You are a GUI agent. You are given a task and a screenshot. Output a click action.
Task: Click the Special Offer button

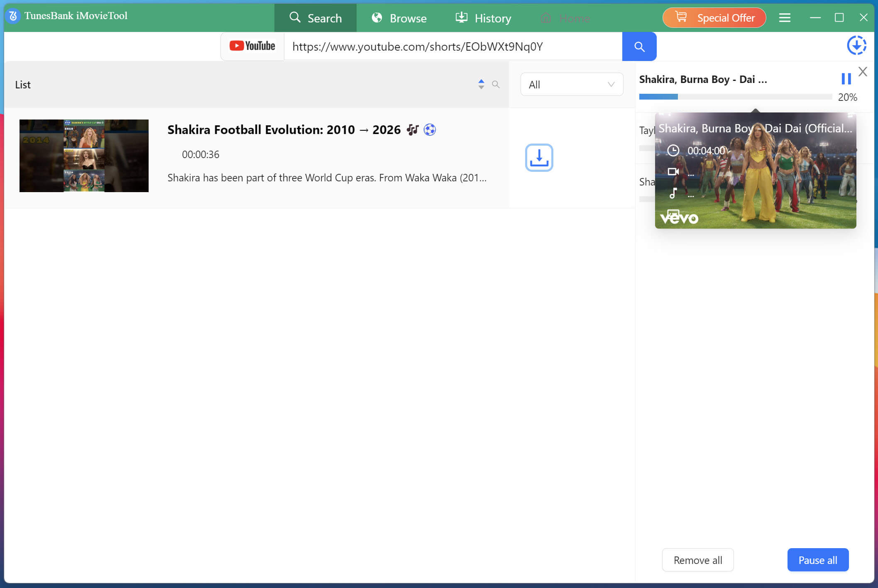coord(714,18)
